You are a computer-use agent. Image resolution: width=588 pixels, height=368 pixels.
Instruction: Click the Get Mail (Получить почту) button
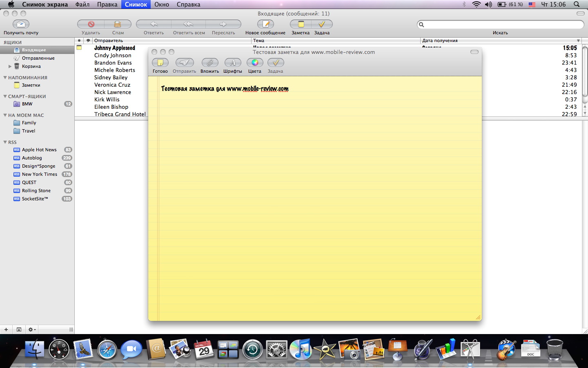(21, 24)
